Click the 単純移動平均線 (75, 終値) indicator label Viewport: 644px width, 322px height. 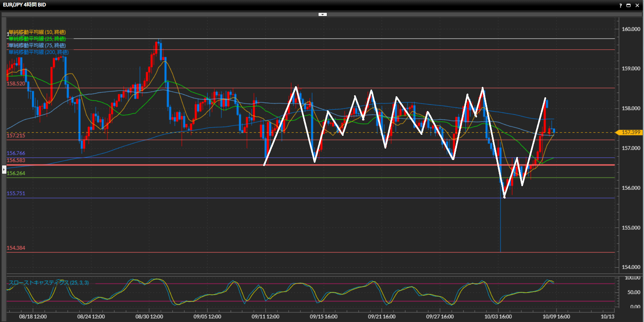37,45
